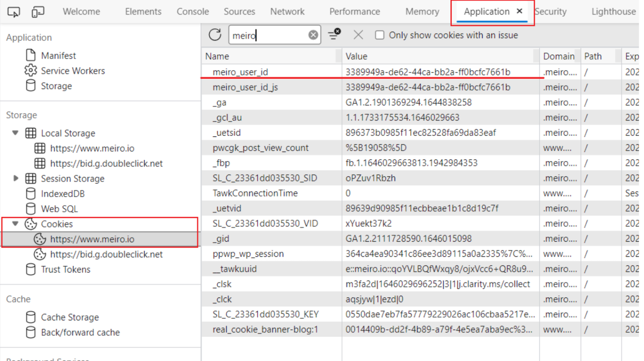
Task: Click the inspect element picker icon
Action: (x=14, y=12)
